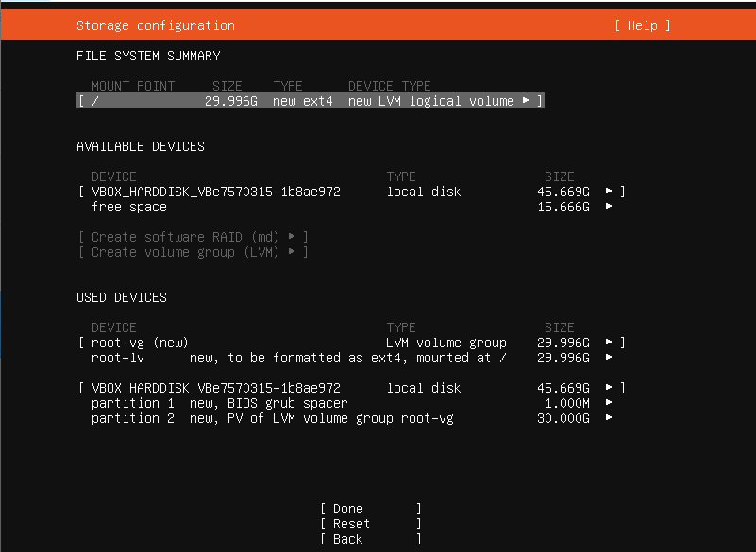Click the AVAILABLE DEVICES heading

tap(141, 146)
